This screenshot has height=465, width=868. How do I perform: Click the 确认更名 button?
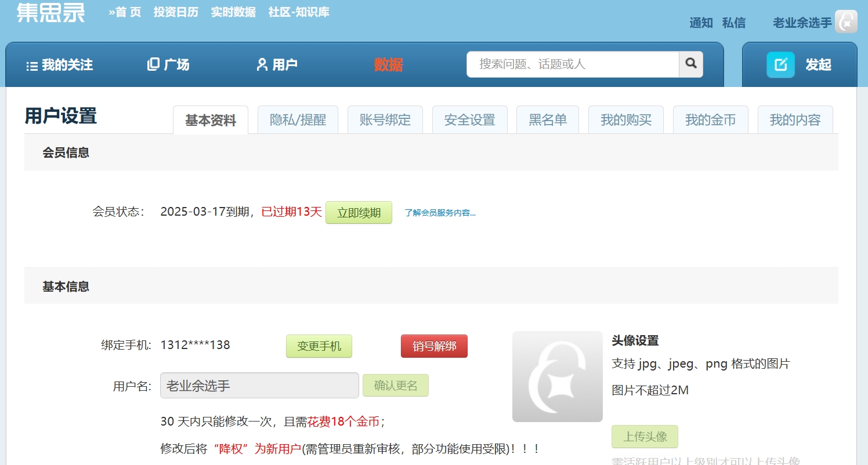pos(396,386)
